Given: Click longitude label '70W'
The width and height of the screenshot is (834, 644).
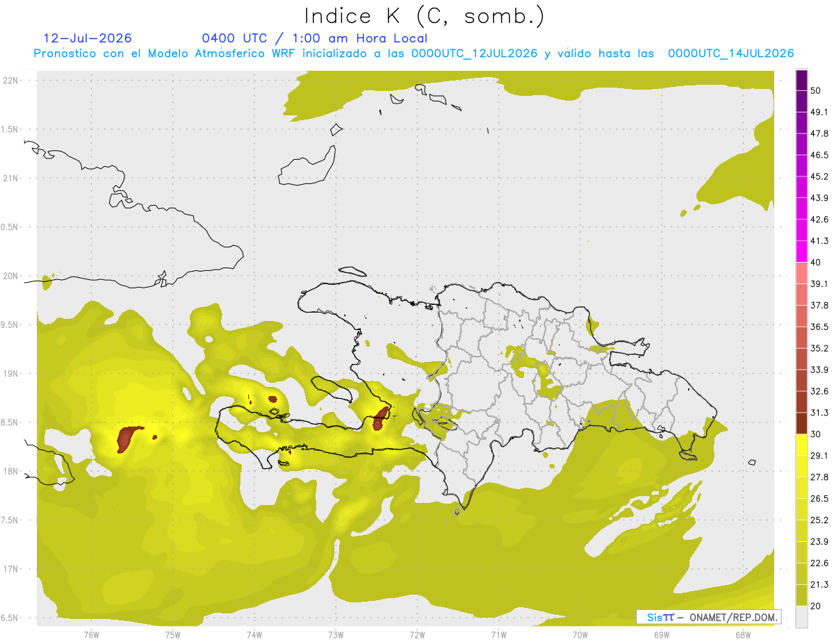Looking at the screenshot, I should tap(580, 634).
